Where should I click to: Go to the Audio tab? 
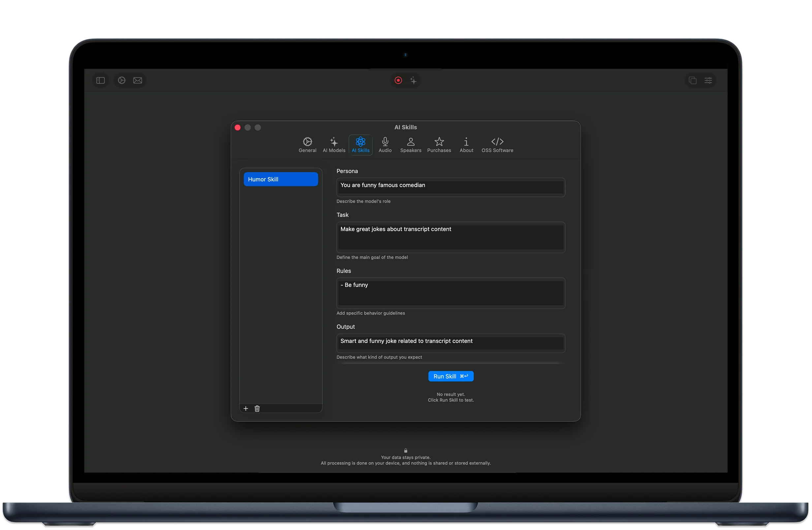385,145
